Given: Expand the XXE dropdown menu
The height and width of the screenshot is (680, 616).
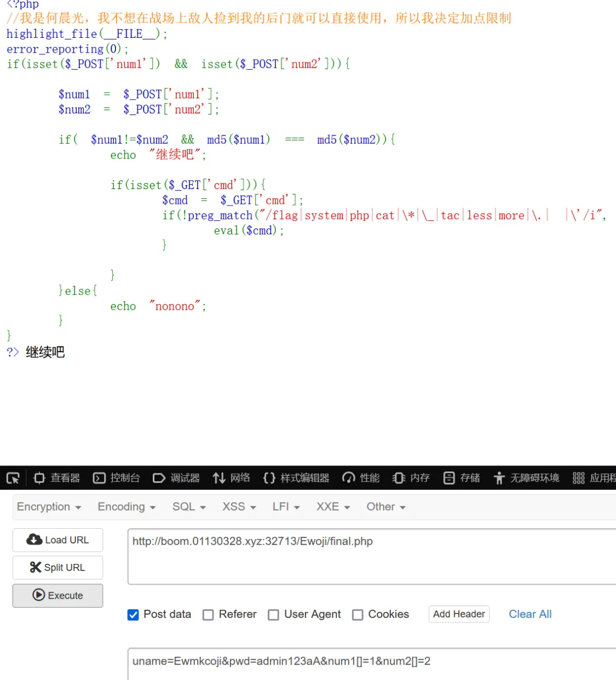Looking at the screenshot, I should pos(333,507).
